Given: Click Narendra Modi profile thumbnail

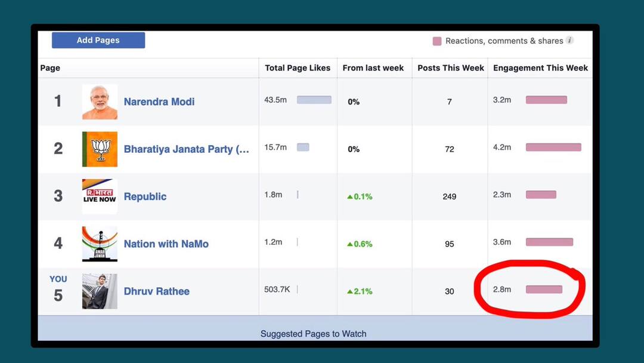Looking at the screenshot, I should point(100,102).
